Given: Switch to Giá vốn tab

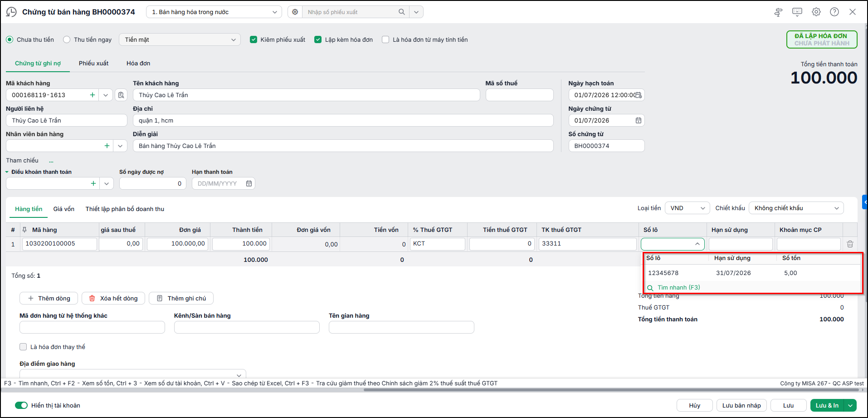Looking at the screenshot, I should (x=64, y=209).
